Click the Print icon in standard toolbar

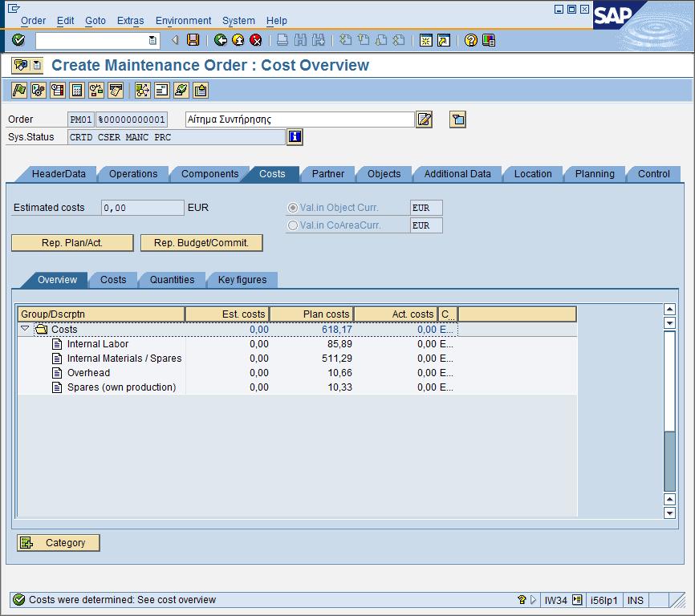point(282,40)
